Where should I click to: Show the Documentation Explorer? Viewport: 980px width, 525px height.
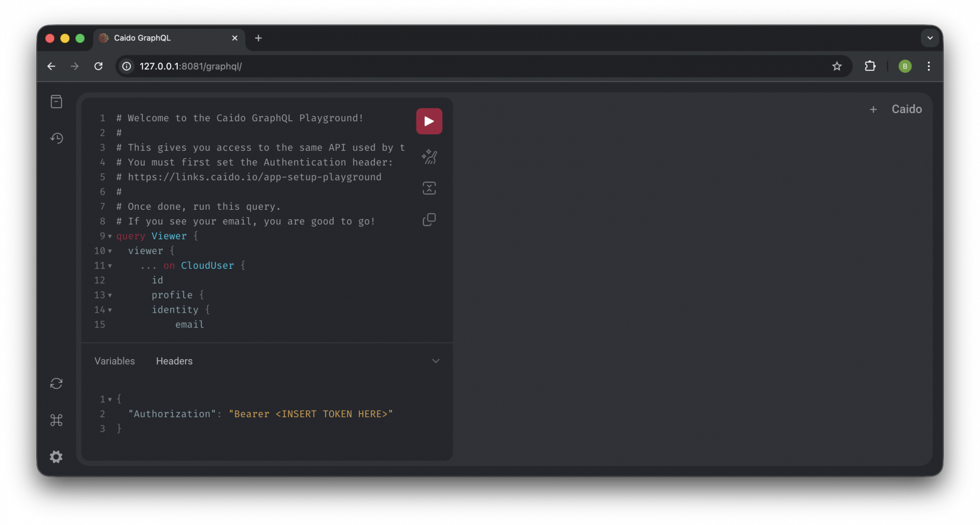(57, 101)
